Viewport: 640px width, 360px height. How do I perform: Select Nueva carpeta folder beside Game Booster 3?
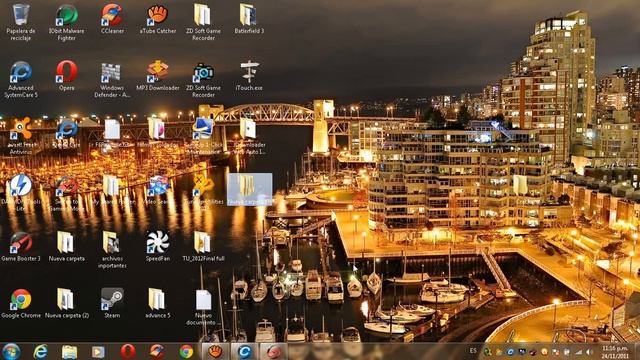click(x=67, y=246)
